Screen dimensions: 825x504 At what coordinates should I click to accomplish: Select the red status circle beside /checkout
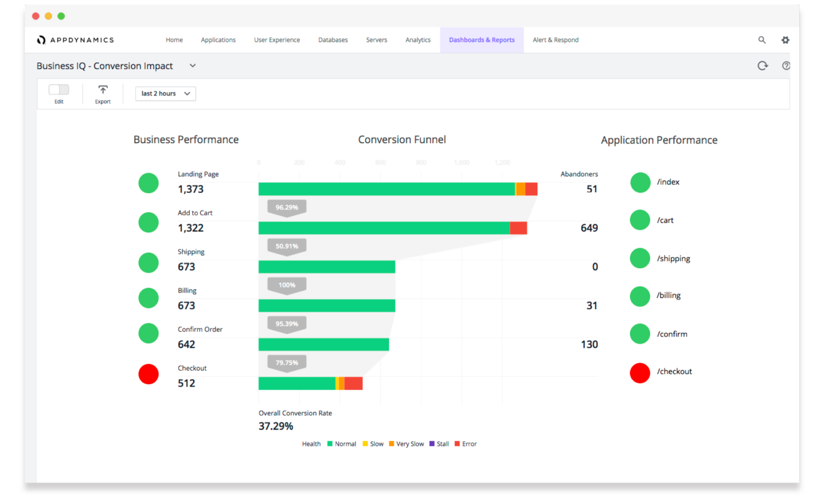tap(640, 372)
